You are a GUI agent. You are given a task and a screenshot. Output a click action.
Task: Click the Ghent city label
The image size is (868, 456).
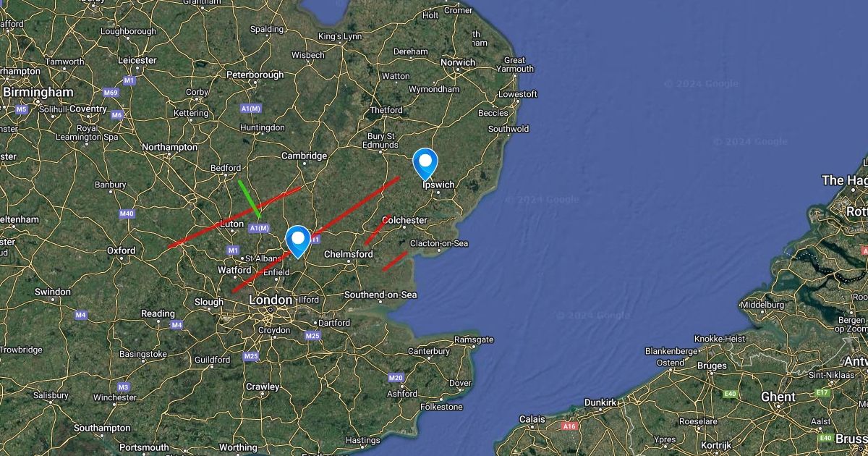point(778,397)
